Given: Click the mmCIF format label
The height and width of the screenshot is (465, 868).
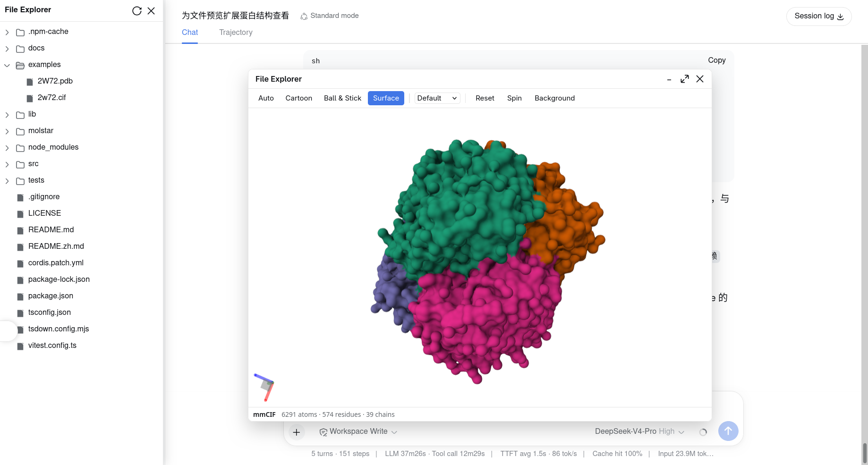Looking at the screenshot, I should 264,414.
